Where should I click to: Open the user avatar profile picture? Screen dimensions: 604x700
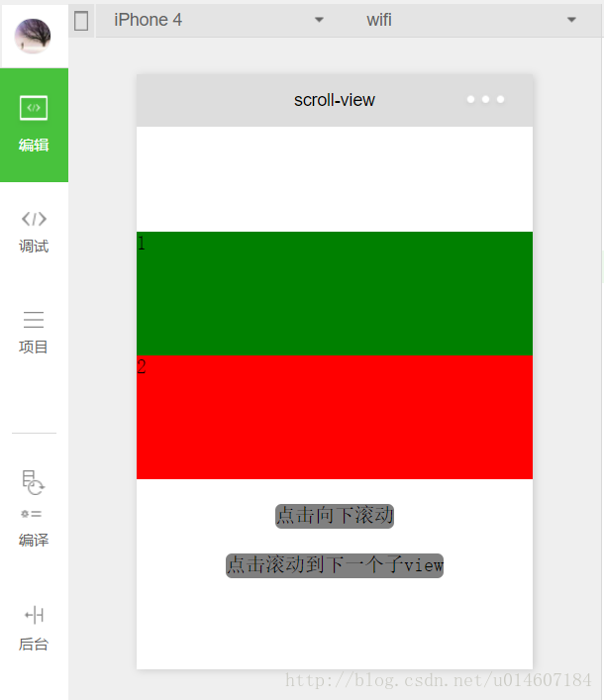tap(33, 36)
